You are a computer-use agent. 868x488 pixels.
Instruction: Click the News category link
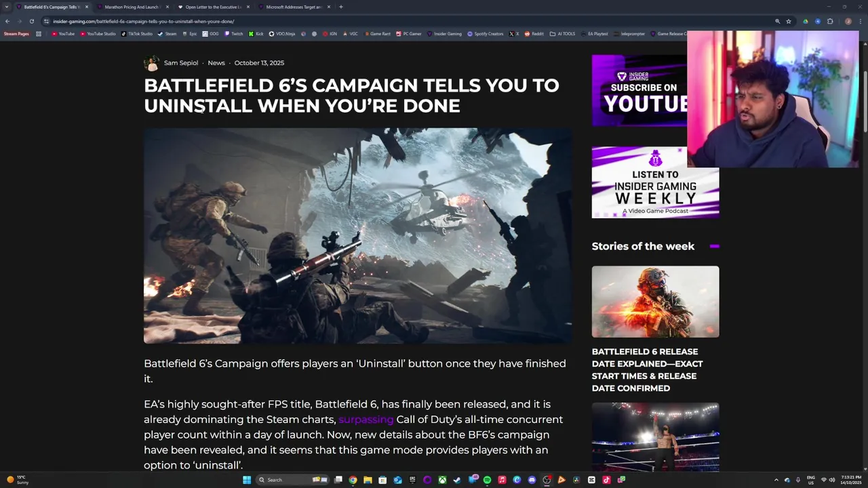pyautogui.click(x=216, y=63)
